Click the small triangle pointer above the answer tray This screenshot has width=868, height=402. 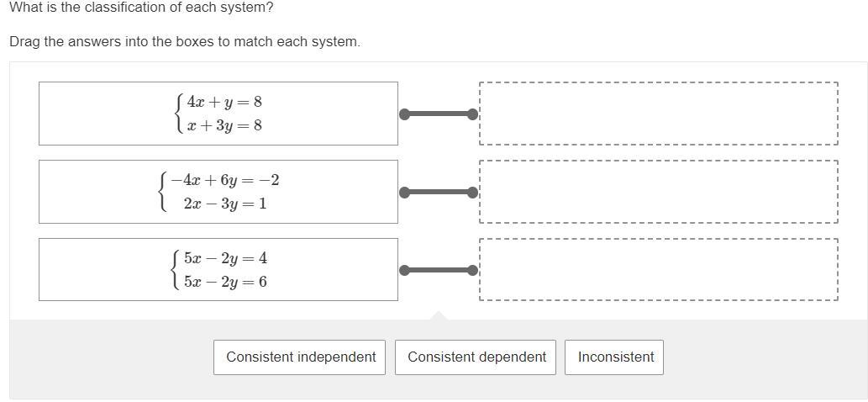pyautogui.click(x=438, y=315)
